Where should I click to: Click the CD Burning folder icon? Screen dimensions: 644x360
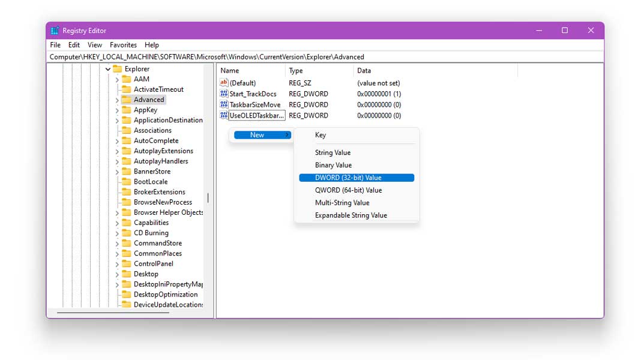pyautogui.click(x=128, y=233)
